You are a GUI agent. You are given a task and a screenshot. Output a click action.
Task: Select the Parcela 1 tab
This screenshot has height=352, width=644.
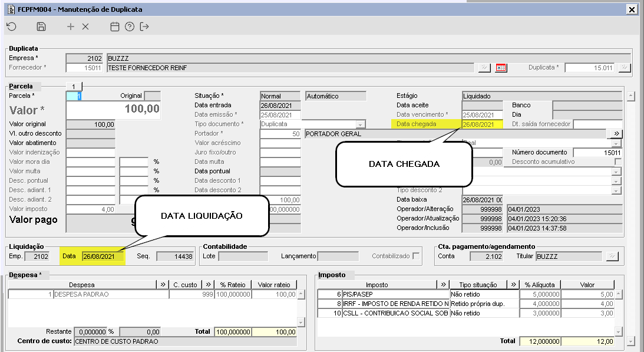point(74,86)
